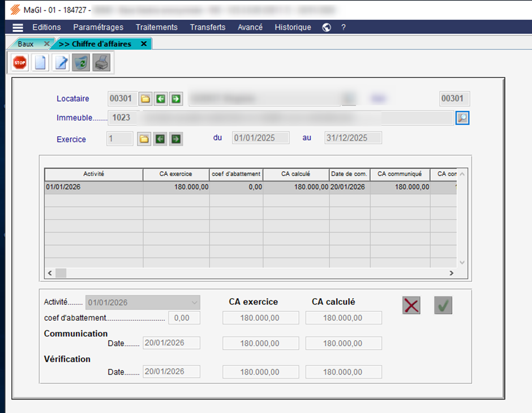Open the Paramétrages menu
The height and width of the screenshot is (413, 532).
[98, 27]
